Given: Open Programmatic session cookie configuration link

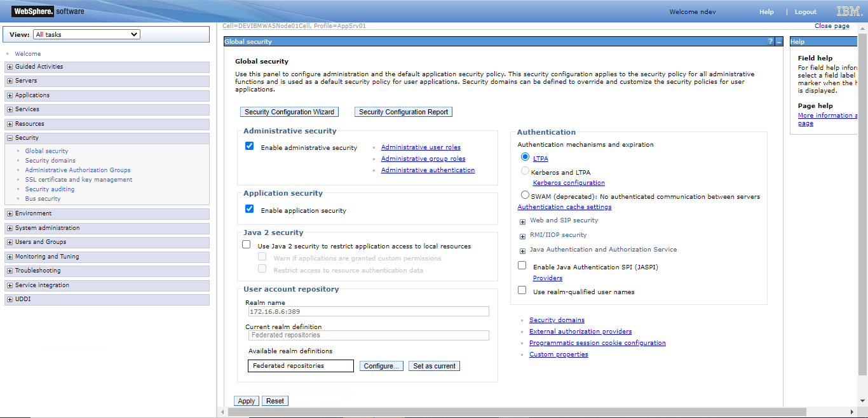Looking at the screenshot, I should [x=597, y=343].
